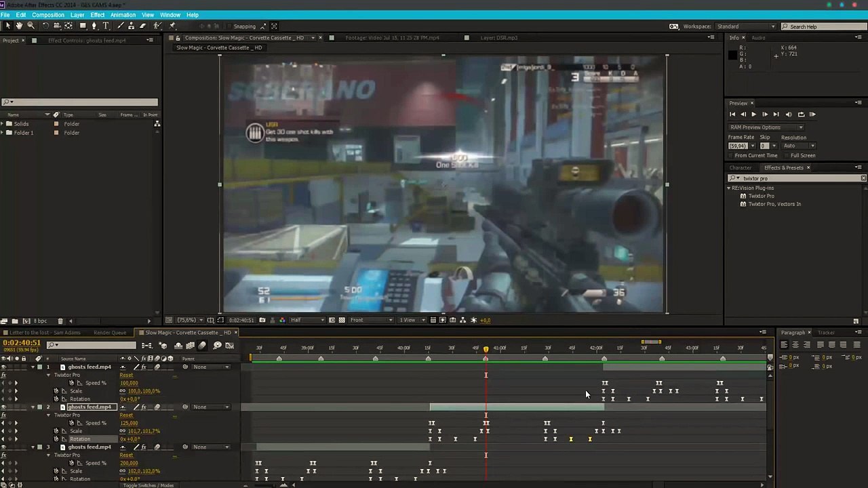
Task: Select the Puppet Pin tool
Action: point(172,26)
